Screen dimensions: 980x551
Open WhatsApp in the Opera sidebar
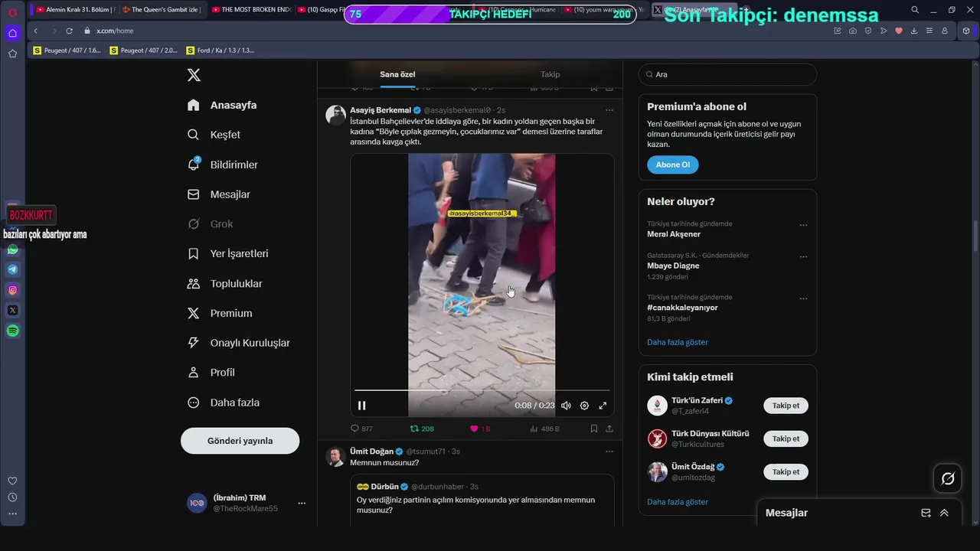click(x=12, y=249)
